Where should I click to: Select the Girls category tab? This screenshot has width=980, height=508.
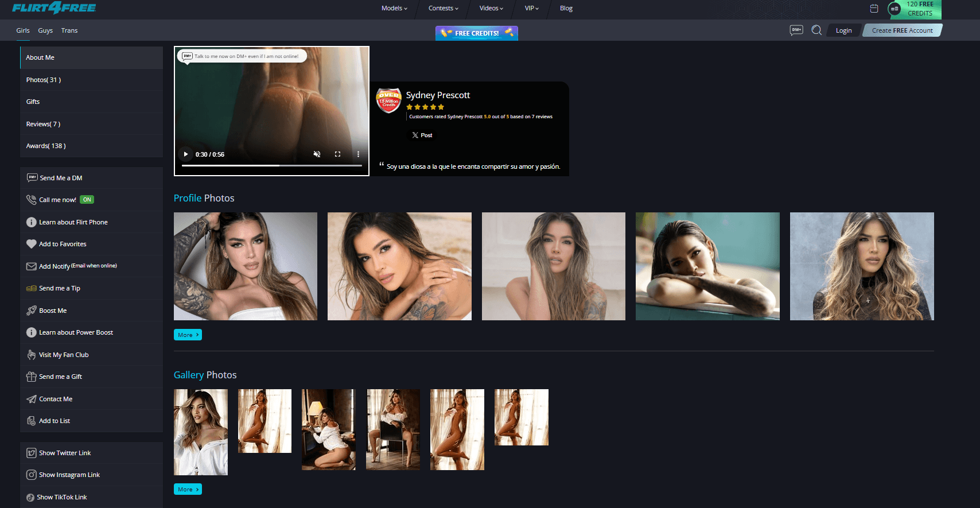coord(23,30)
